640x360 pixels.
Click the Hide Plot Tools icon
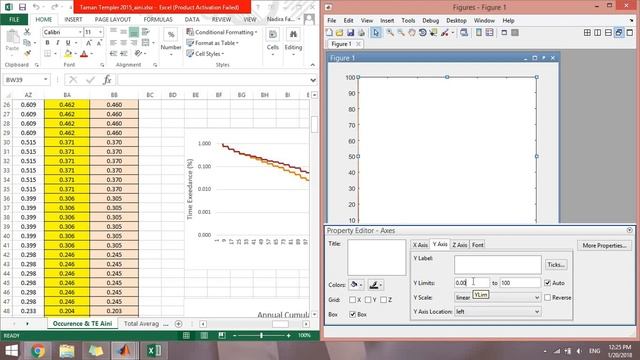pyautogui.click(x=504, y=33)
